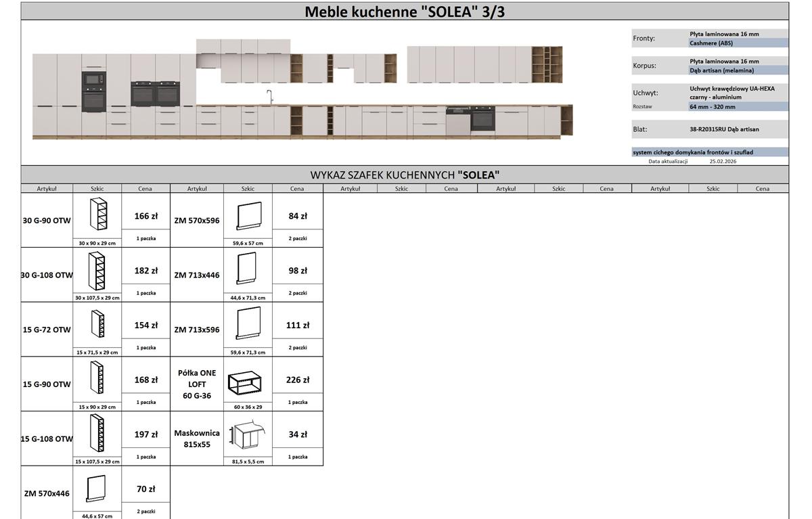Select article name 'ZM 570x596'

coord(197,221)
